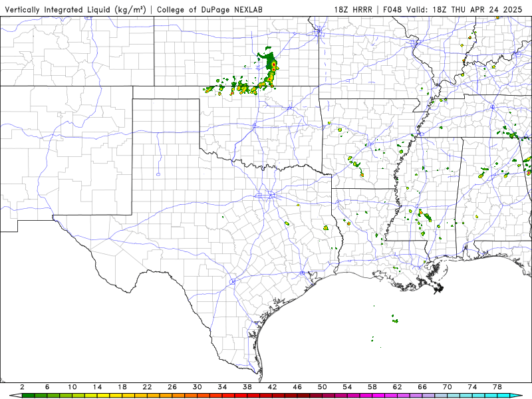Viewport: 532px width, 399px height.
Task: Click the legend value 14
Action: click(97, 387)
